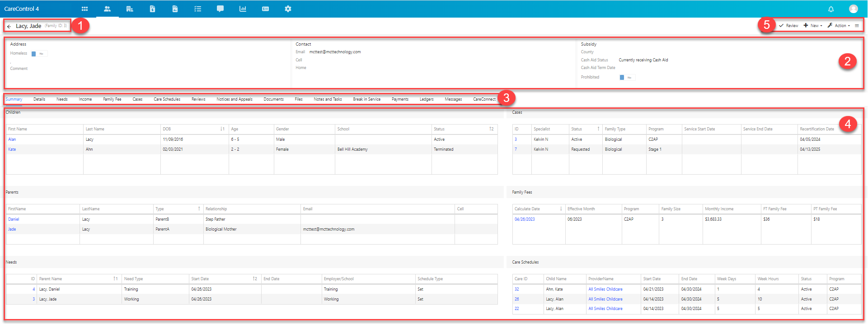Open parent record link Daniel
The image size is (868, 324).
[14, 219]
